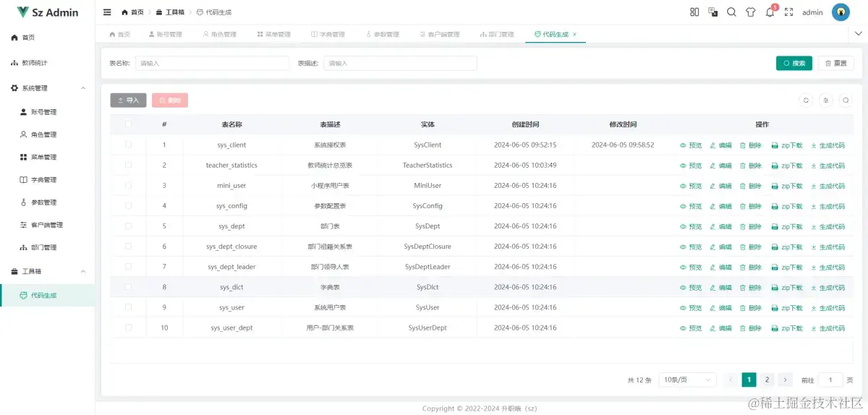Check the sys_config row checkbox
The height and width of the screenshot is (415, 868).
pyautogui.click(x=128, y=205)
